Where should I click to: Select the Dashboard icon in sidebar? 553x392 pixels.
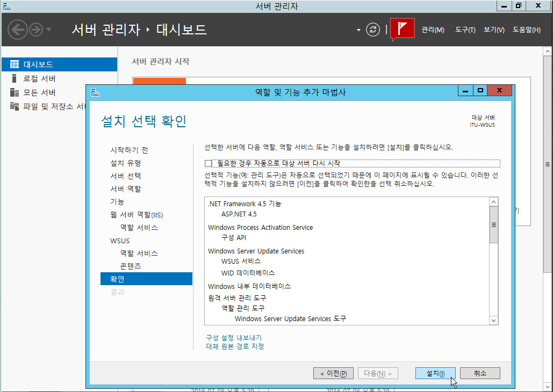point(15,64)
